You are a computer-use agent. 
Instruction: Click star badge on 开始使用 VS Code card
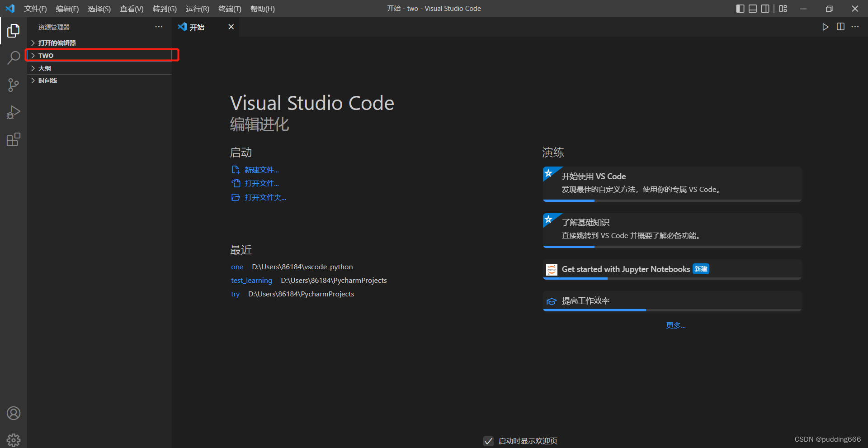click(x=548, y=173)
